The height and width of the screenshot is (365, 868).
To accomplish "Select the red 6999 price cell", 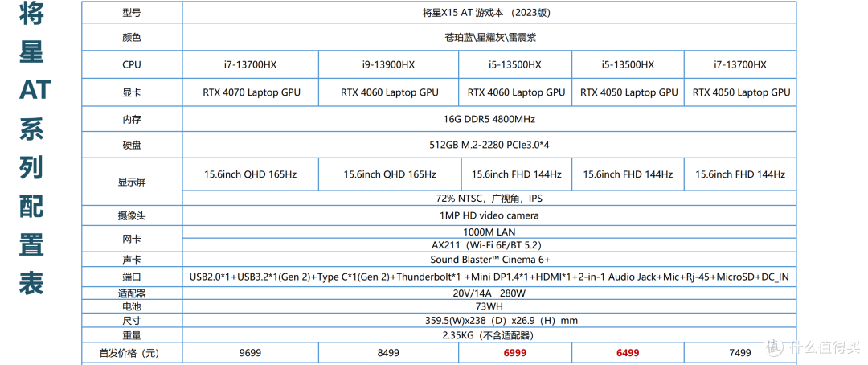I will pos(515,353).
